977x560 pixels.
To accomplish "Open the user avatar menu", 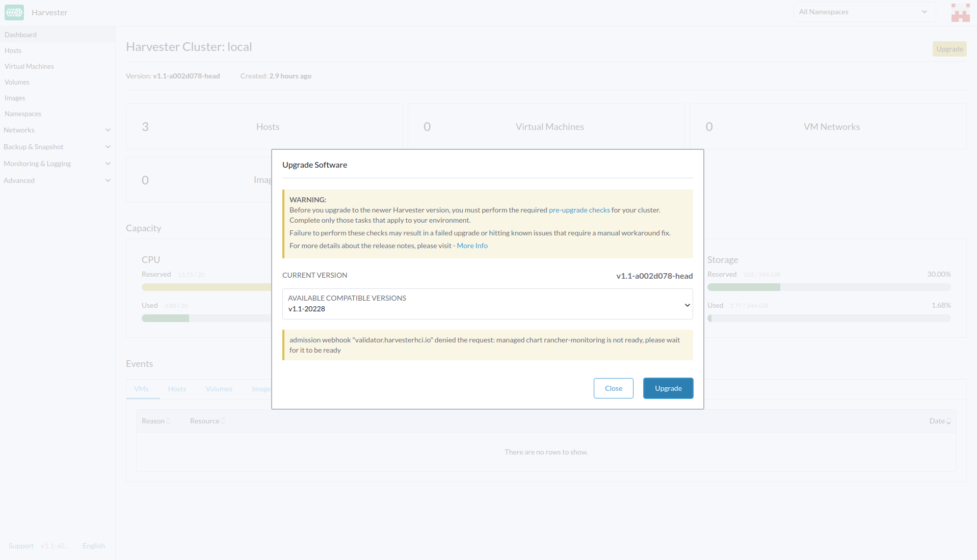I will [x=960, y=12].
